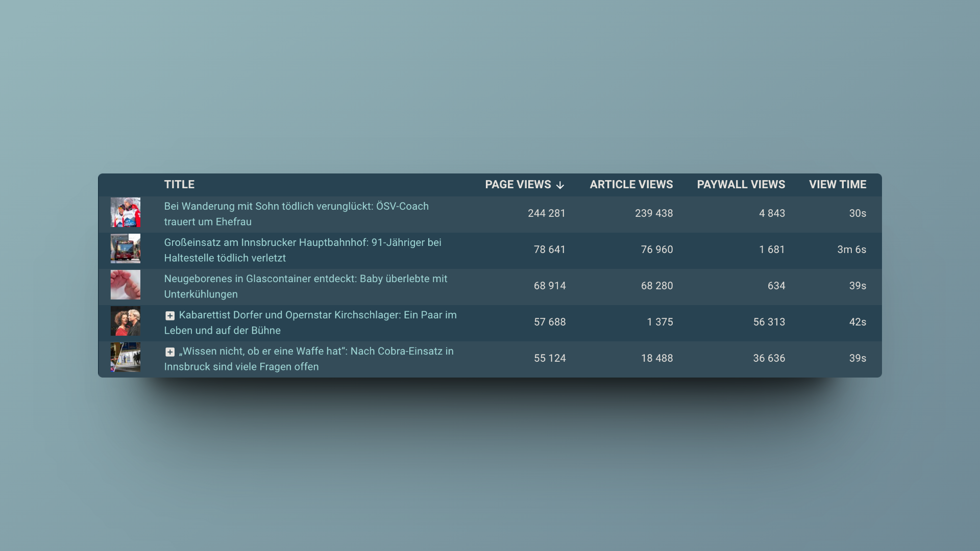Open "Nach Cobra-Einsatz in Innsbruck" article link

pos(309,359)
